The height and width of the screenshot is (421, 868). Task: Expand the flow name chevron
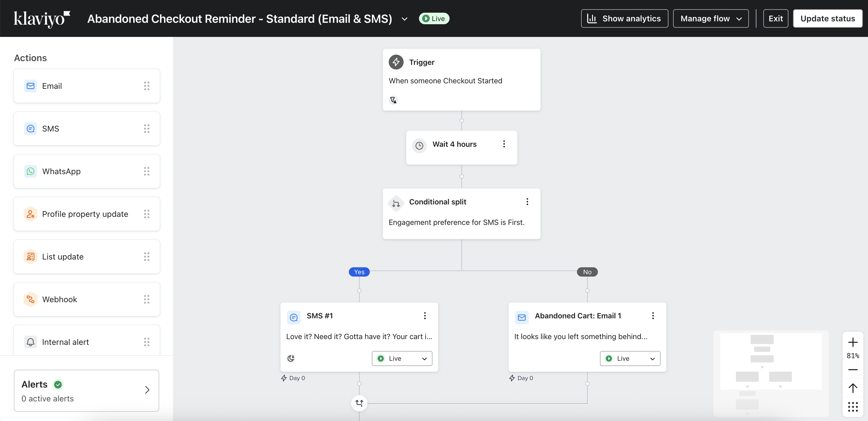404,19
